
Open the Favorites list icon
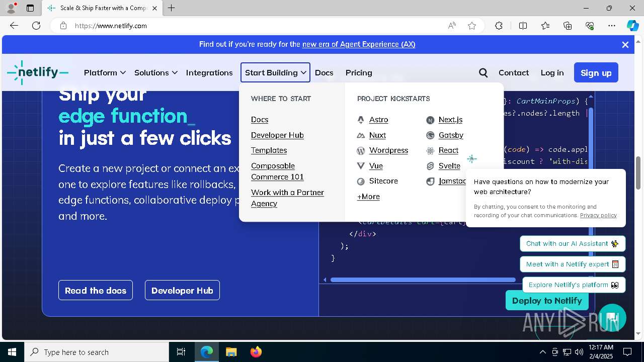point(545,26)
